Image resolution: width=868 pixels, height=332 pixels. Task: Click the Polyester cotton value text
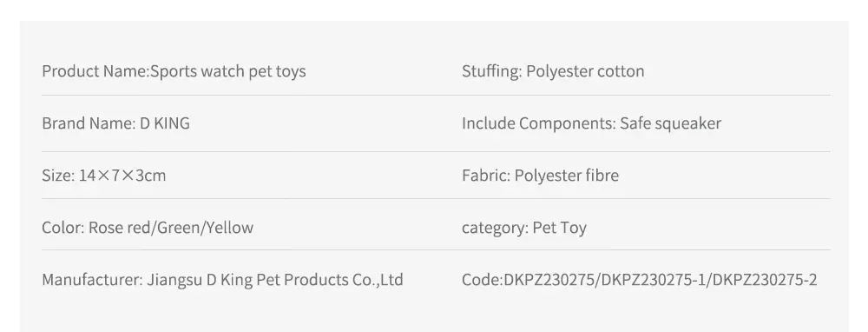coord(585,71)
